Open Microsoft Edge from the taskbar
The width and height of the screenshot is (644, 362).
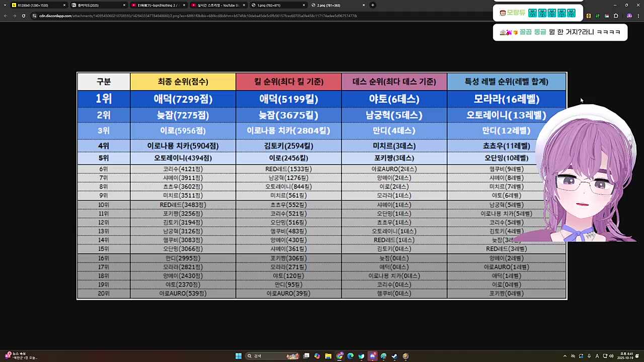[x=350, y=356]
